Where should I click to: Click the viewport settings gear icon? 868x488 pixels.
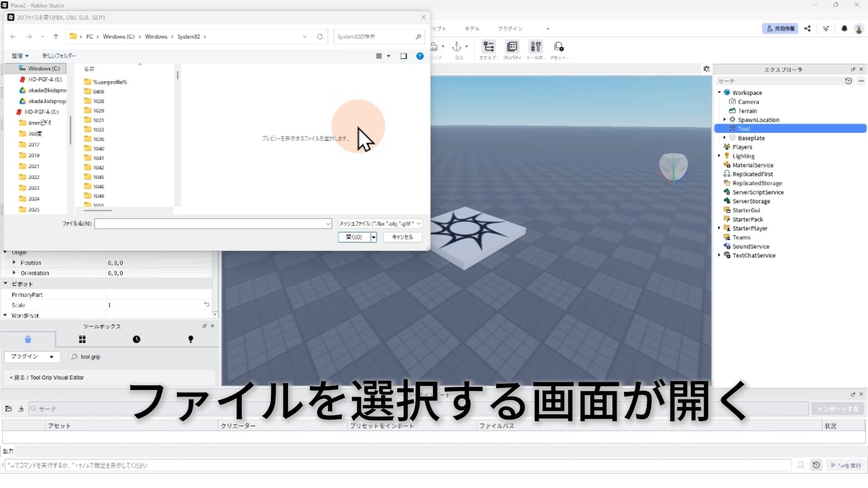point(707,69)
